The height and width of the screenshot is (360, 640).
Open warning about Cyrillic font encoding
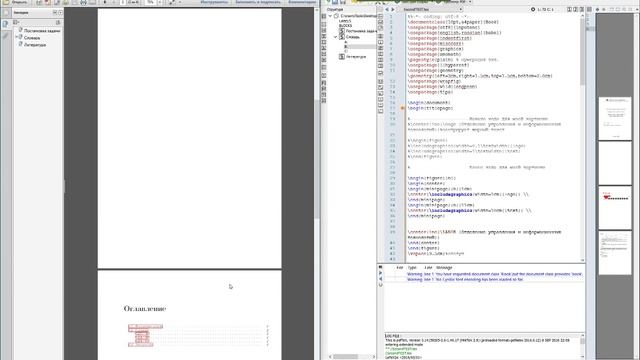pyautogui.click(x=465, y=280)
